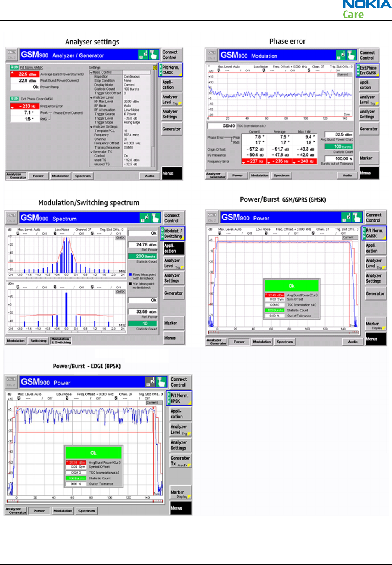The height and width of the screenshot is (565, 392).
Task: Click hand icon in EDGE 8PSK Power title bar
Action: tap(162, 382)
